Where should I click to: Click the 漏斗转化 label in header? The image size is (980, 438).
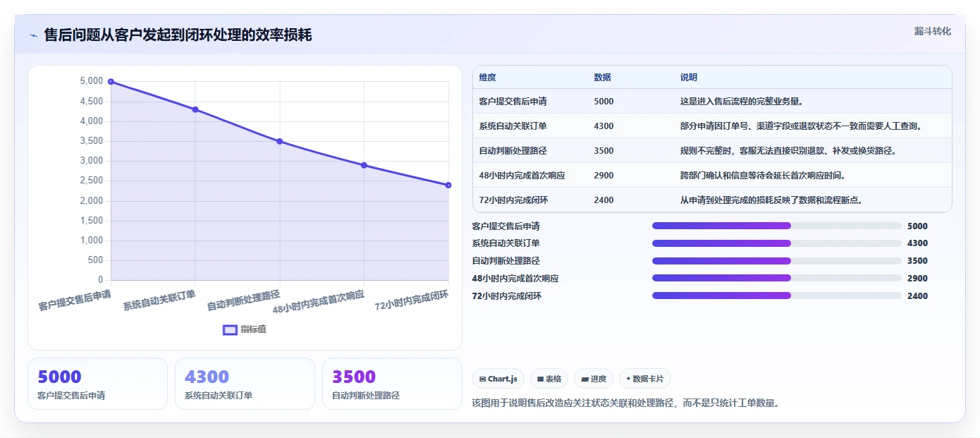[932, 31]
